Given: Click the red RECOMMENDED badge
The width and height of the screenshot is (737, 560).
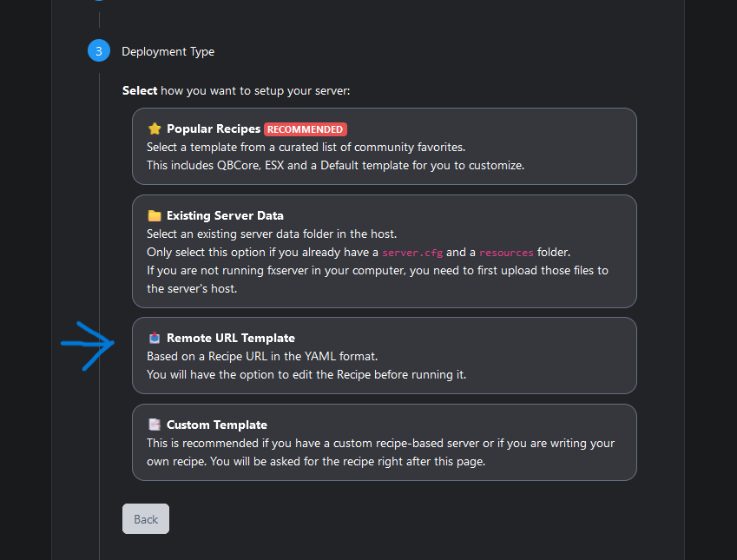Looking at the screenshot, I should (x=306, y=129).
